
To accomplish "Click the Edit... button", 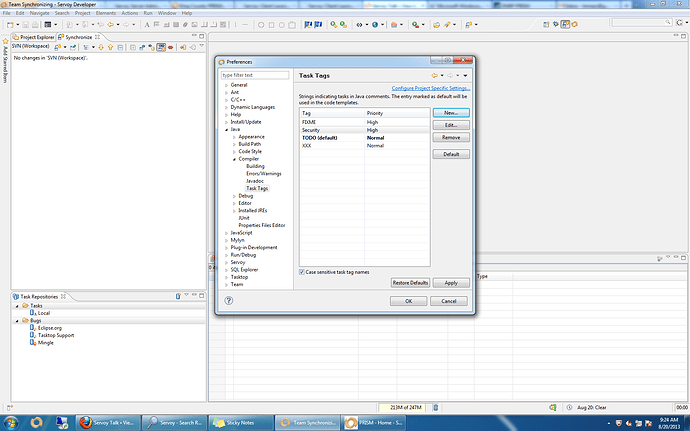I will pos(451,125).
